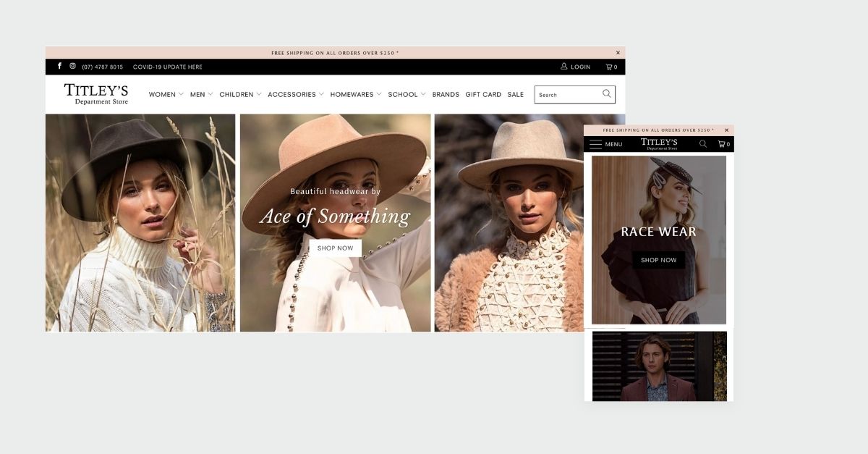Click the desktop FREE SHIPPING banner text
Image resolution: width=868 pixels, height=454 pixels.
pos(335,53)
